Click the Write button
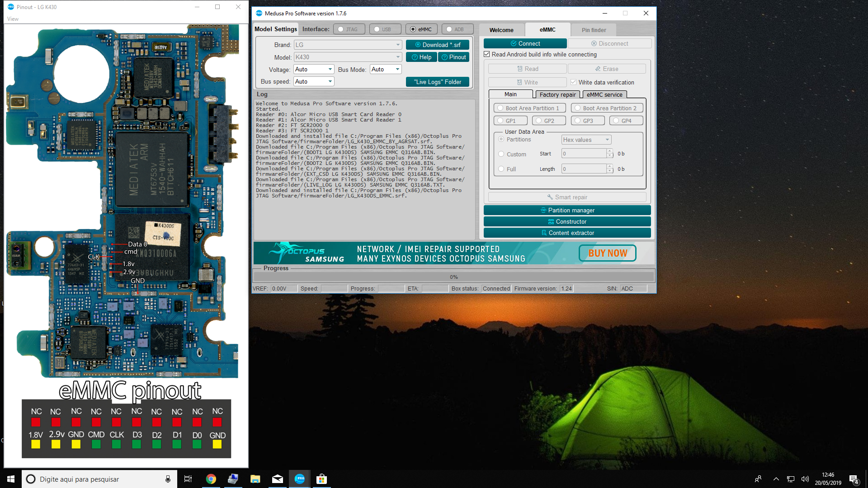The height and width of the screenshot is (488, 868). coord(527,82)
